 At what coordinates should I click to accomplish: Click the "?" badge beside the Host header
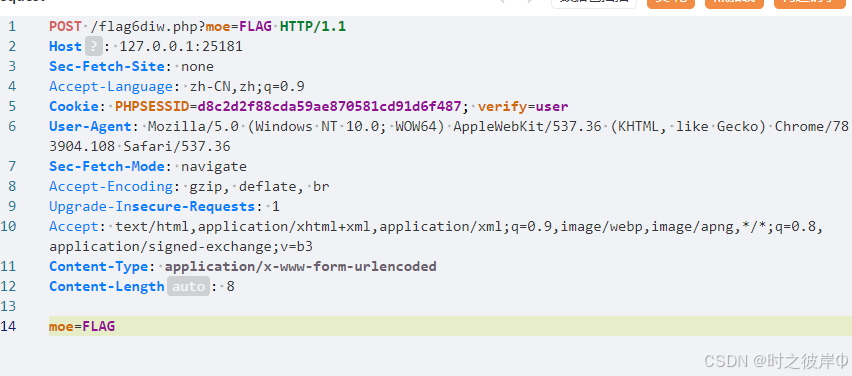pos(93,47)
